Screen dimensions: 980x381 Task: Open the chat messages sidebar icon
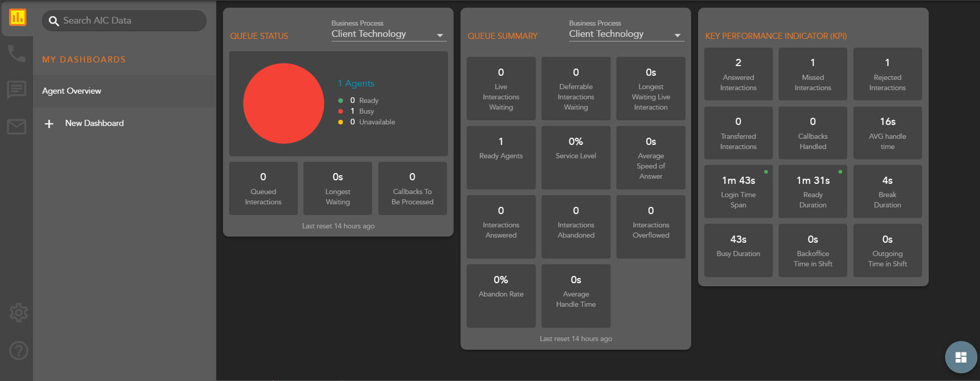(16, 90)
